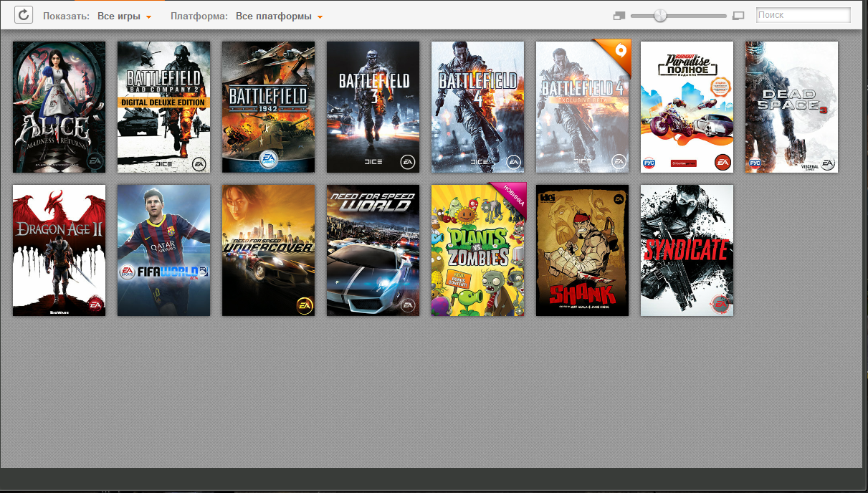Screen dimensions: 868x493
Task: Select Battlefield Bad Company 2 Deluxe cover
Action: tap(163, 107)
